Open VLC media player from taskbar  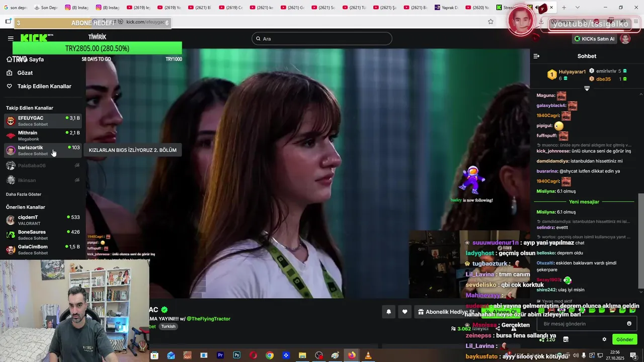(368, 355)
